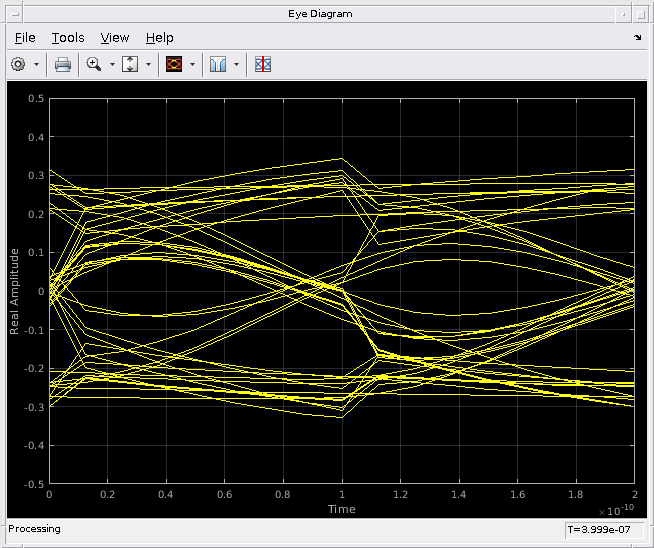Open the File menu
Screen dimensions: 654x548
pyautogui.click(x=25, y=37)
